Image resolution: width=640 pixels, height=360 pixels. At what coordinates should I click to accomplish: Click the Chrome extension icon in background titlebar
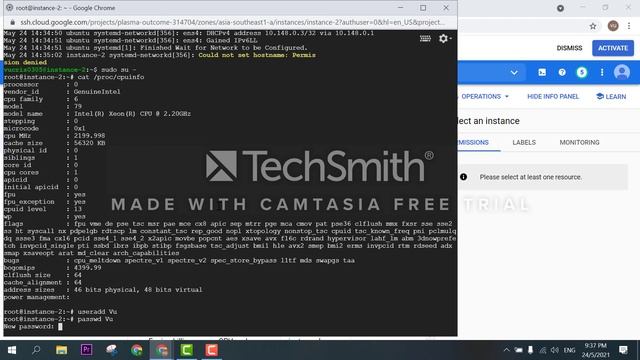560,8
